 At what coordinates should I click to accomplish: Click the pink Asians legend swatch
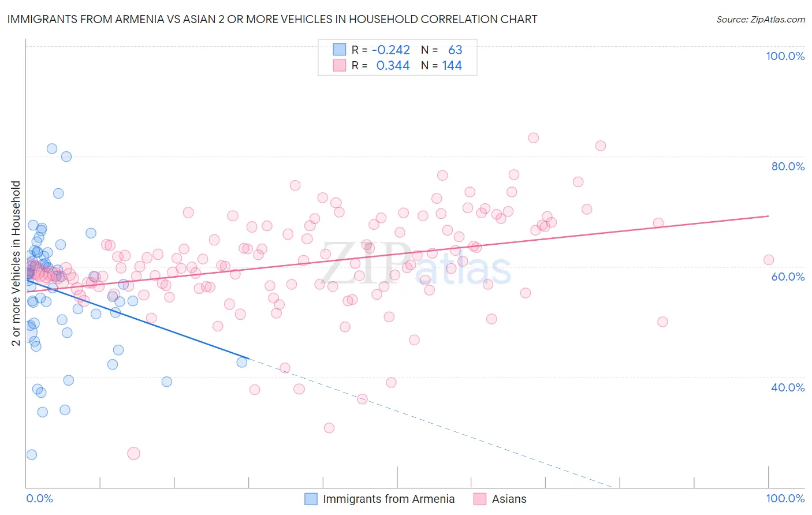[x=480, y=499]
